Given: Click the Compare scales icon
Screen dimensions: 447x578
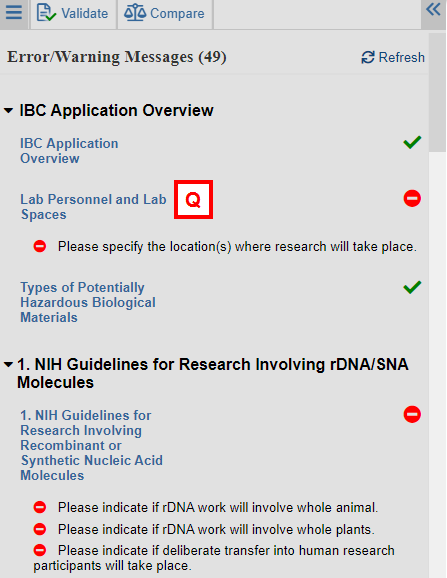Looking at the screenshot, I should click(135, 13).
